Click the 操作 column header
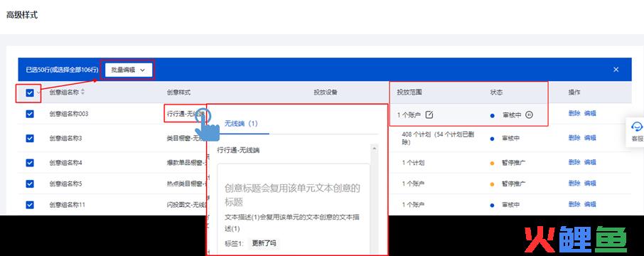The image size is (644, 256). (574, 92)
